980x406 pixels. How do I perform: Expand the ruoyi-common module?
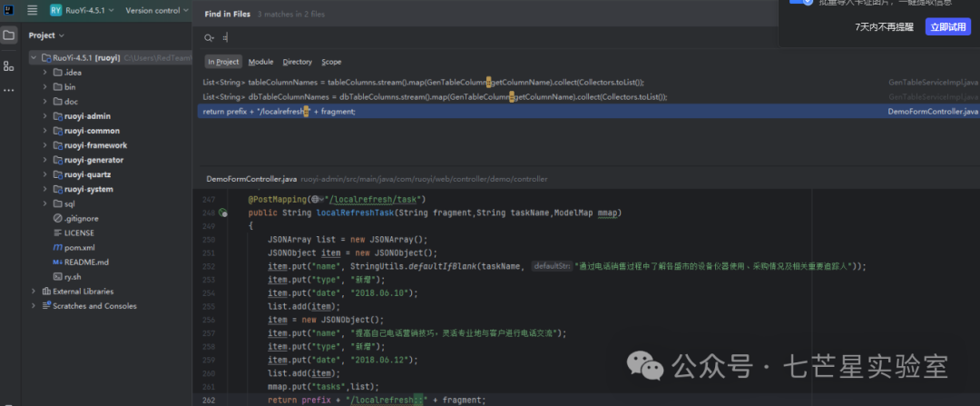(45, 131)
